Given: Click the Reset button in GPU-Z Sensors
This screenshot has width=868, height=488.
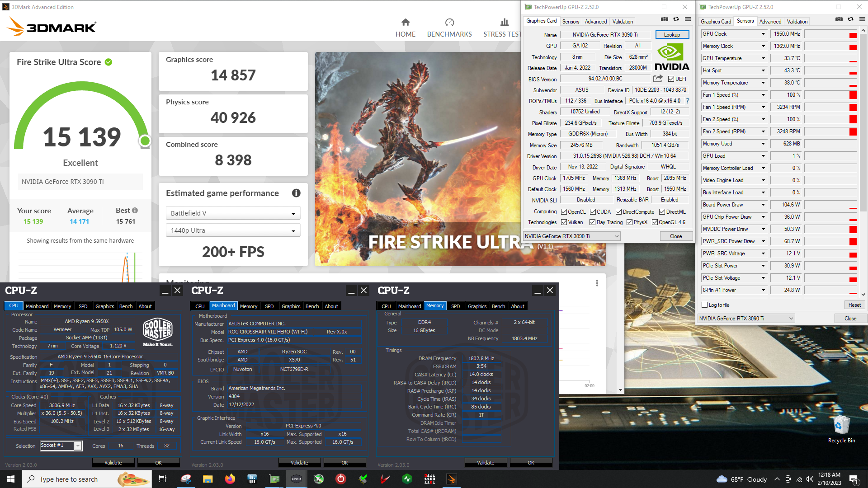Looking at the screenshot, I should pyautogui.click(x=854, y=305).
